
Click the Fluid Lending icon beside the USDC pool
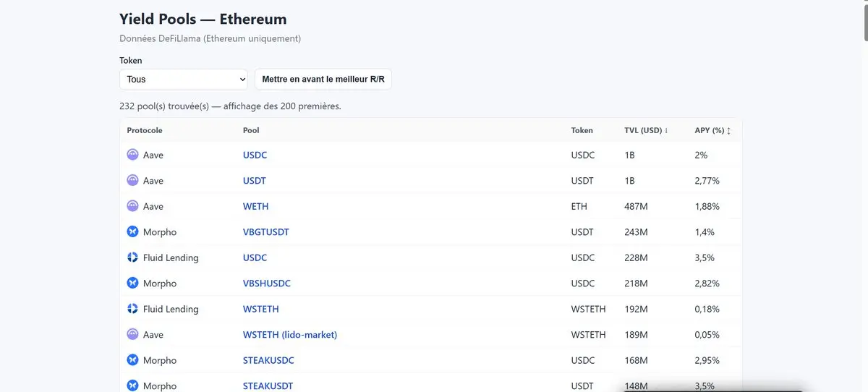coord(132,257)
